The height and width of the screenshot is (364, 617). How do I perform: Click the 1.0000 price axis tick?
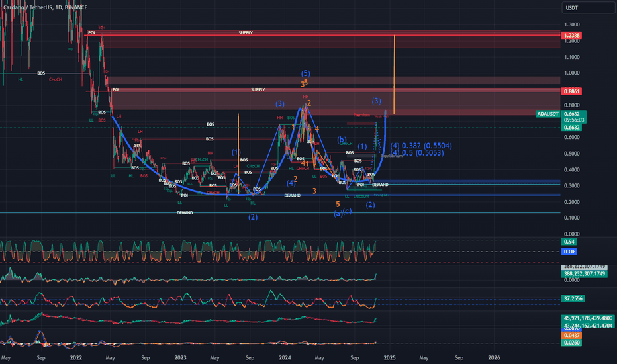tap(572, 73)
